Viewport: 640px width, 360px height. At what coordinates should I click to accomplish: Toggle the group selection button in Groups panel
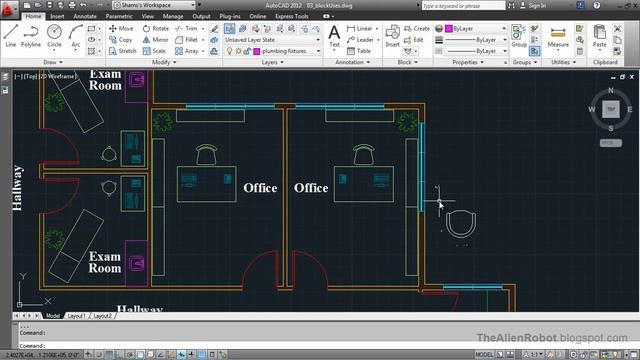[x=534, y=51]
